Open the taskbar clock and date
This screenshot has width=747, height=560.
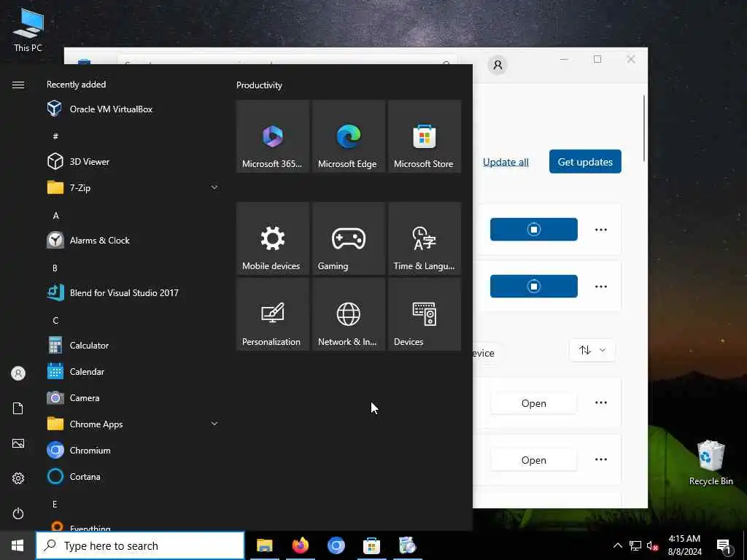click(684, 545)
